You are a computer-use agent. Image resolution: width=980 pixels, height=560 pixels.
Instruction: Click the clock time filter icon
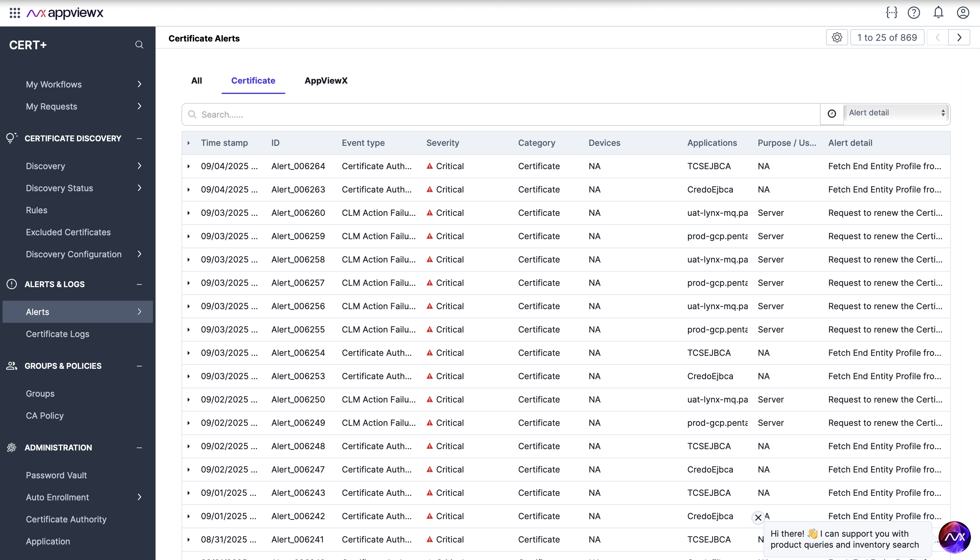[832, 114]
